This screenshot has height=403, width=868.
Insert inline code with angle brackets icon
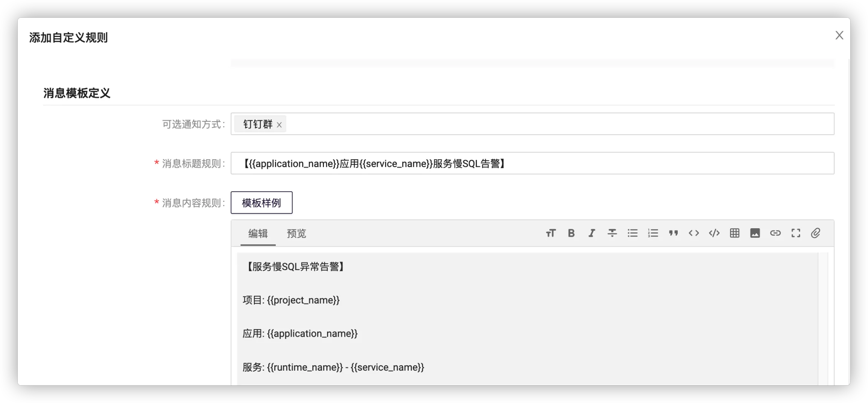[694, 233]
